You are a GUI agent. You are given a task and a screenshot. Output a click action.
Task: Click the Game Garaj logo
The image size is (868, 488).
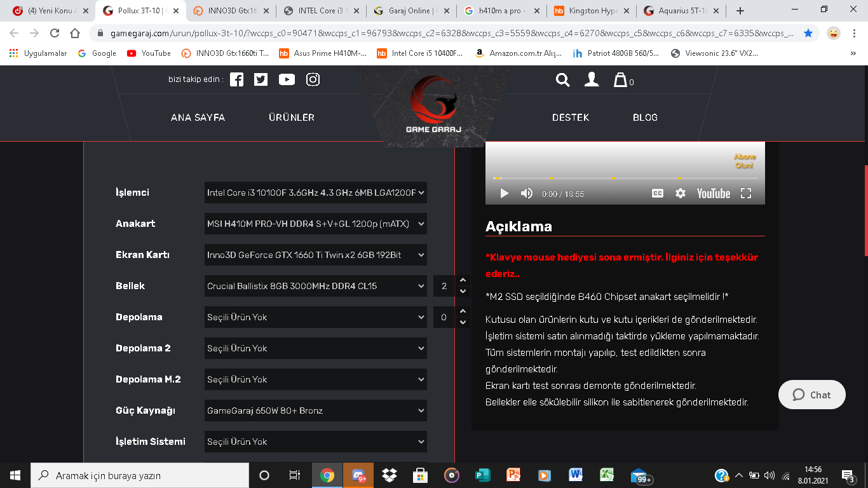(x=433, y=105)
